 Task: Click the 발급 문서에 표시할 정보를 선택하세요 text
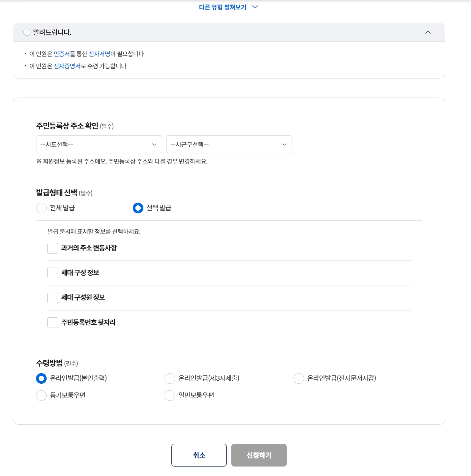tap(94, 232)
